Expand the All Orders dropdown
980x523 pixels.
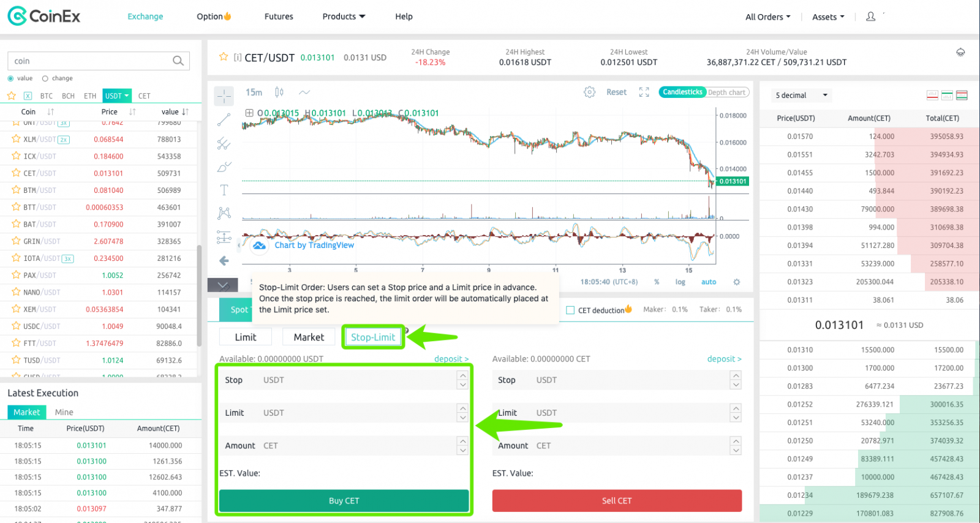coord(767,17)
